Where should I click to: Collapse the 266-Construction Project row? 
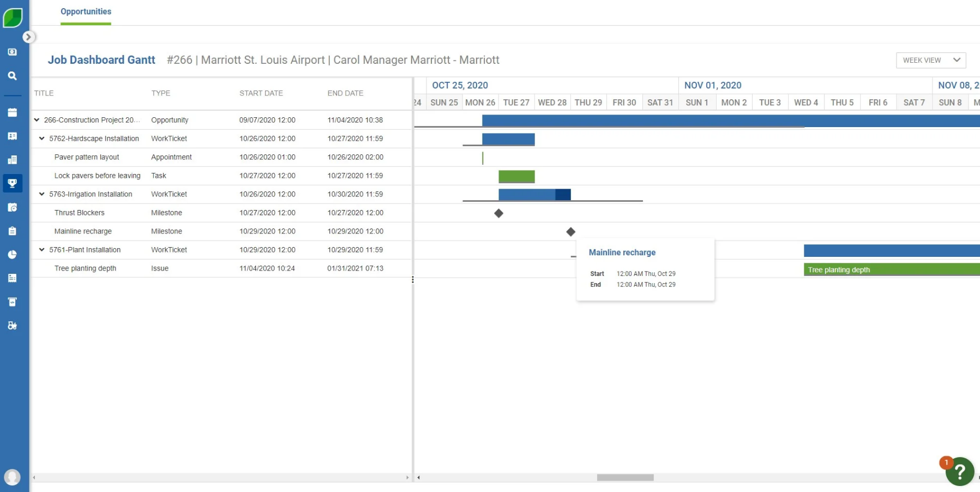coord(37,120)
